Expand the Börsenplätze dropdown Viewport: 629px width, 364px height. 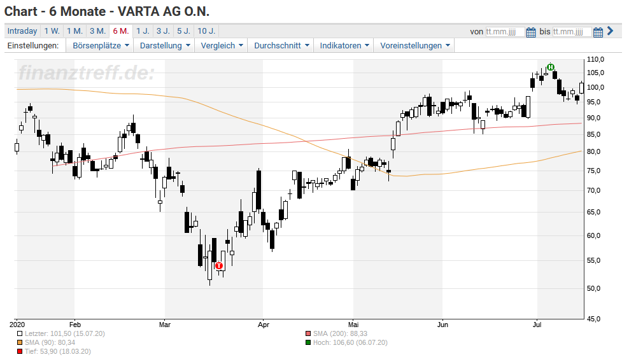click(101, 46)
